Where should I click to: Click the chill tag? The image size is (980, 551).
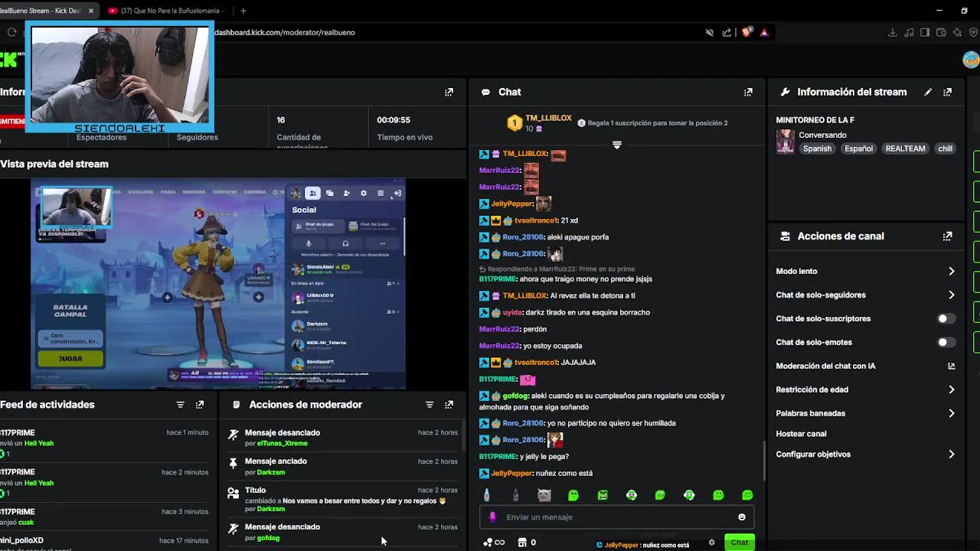click(x=946, y=148)
